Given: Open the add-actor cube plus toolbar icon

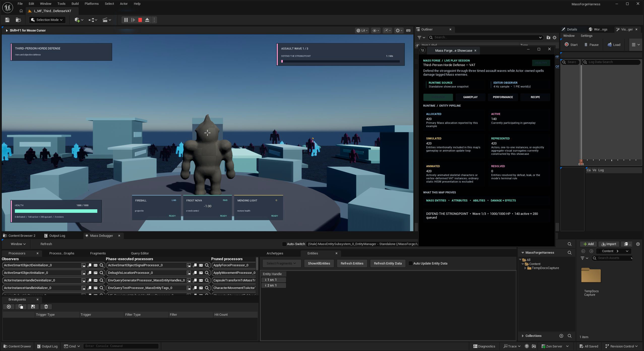Looking at the screenshot, I should 79,20.
